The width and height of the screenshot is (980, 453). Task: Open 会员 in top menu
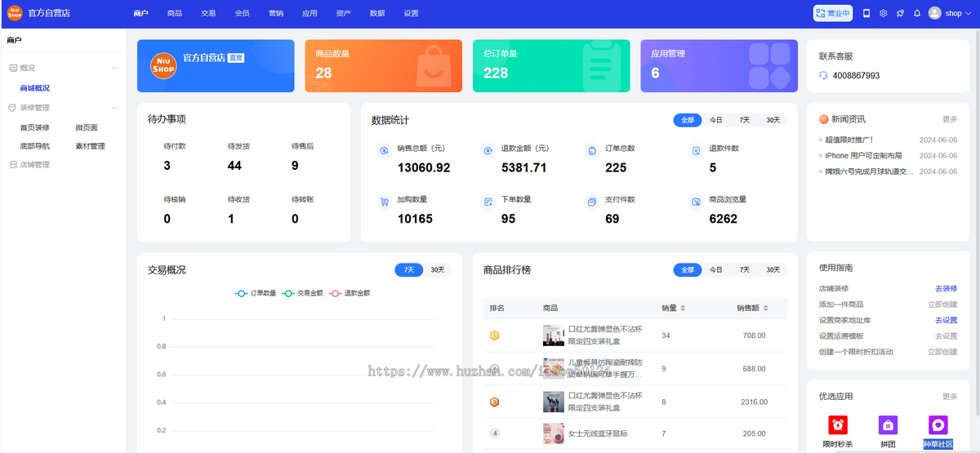coord(242,13)
